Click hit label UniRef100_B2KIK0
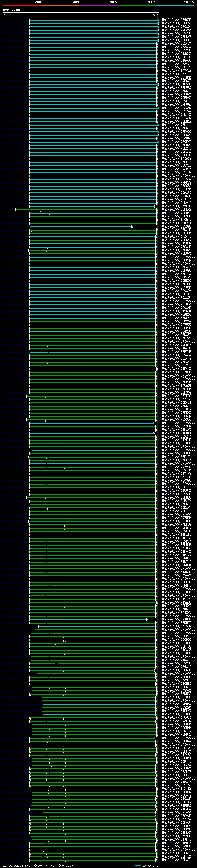 tap(177, 274)
